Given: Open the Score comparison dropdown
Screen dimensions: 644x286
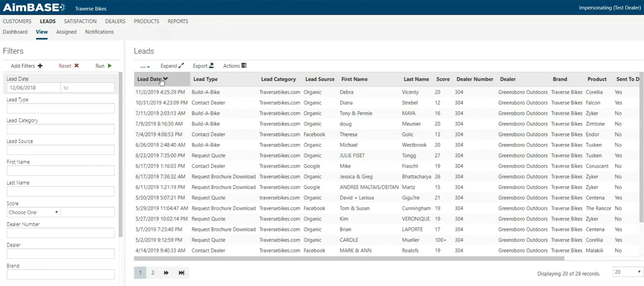Looking at the screenshot, I should (33, 212).
